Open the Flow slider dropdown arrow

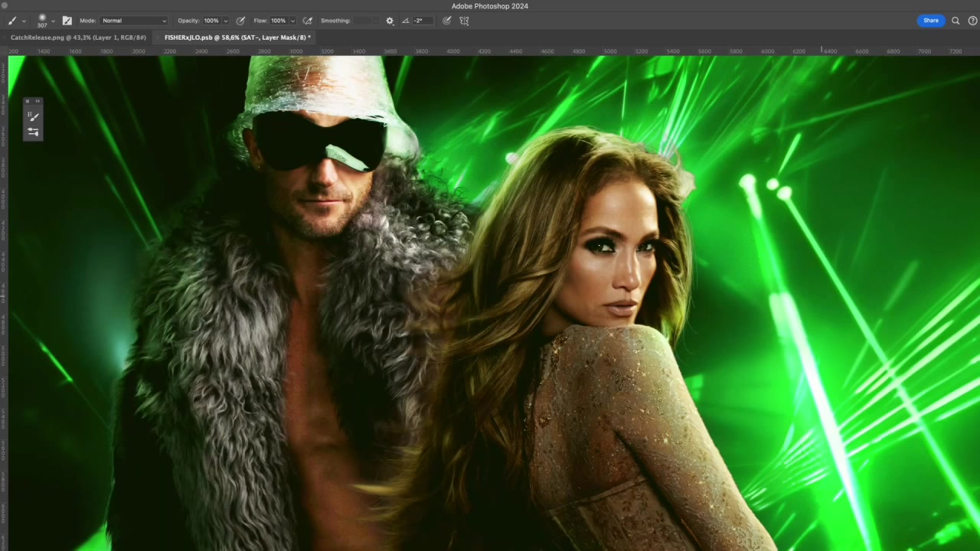[x=292, y=21]
